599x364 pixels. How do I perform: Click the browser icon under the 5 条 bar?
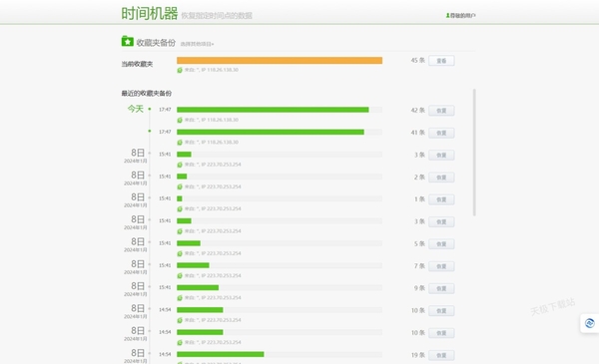[x=180, y=253]
